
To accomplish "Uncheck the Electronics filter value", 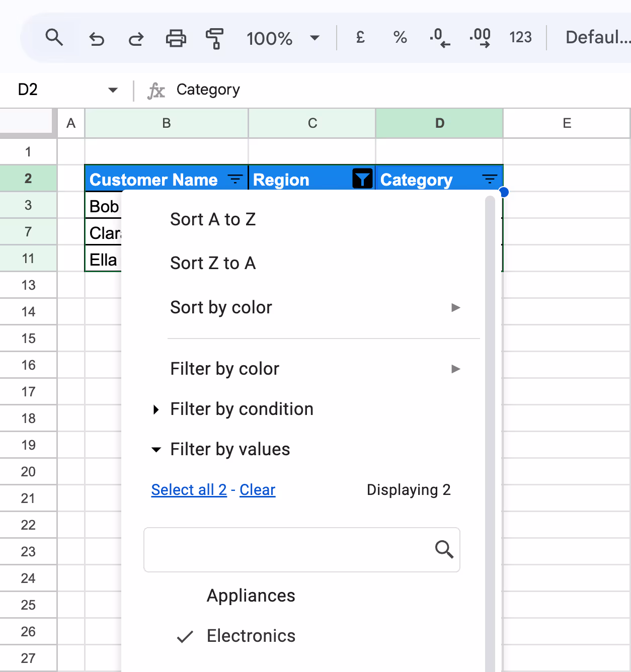I will [x=251, y=636].
